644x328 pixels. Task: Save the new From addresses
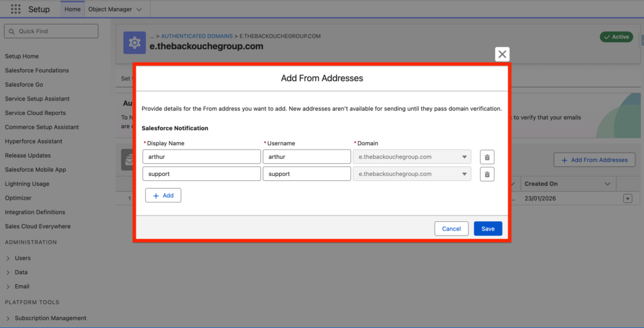pyautogui.click(x=488, y=229)
